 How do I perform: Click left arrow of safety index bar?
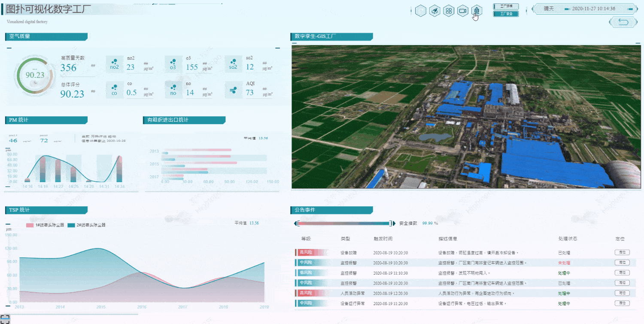295,223
